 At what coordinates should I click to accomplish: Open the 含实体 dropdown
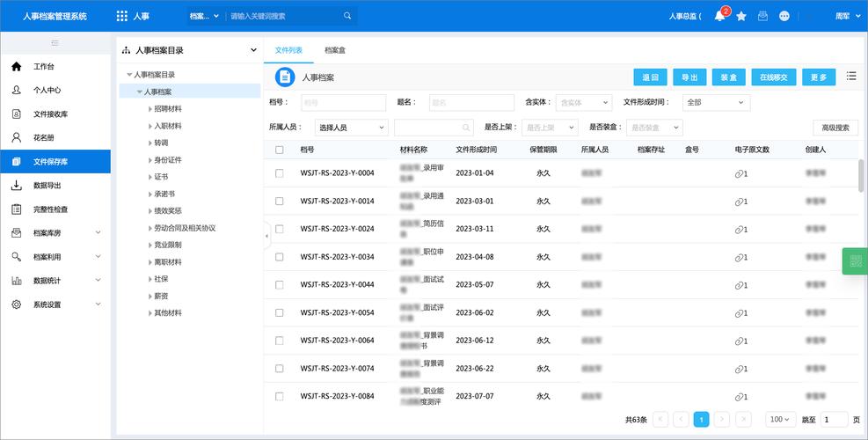tap(583, 102)
